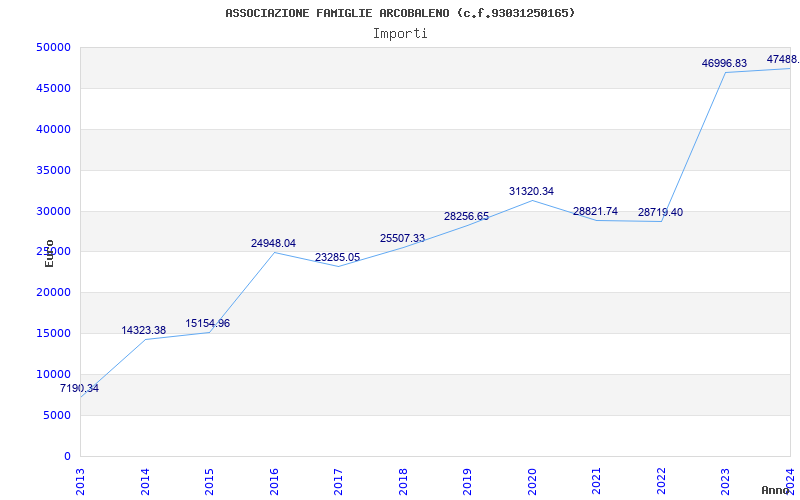This screenshot has width=800, height=500.
Task: Click x-axis year 2013
Action: coord(80,481)
